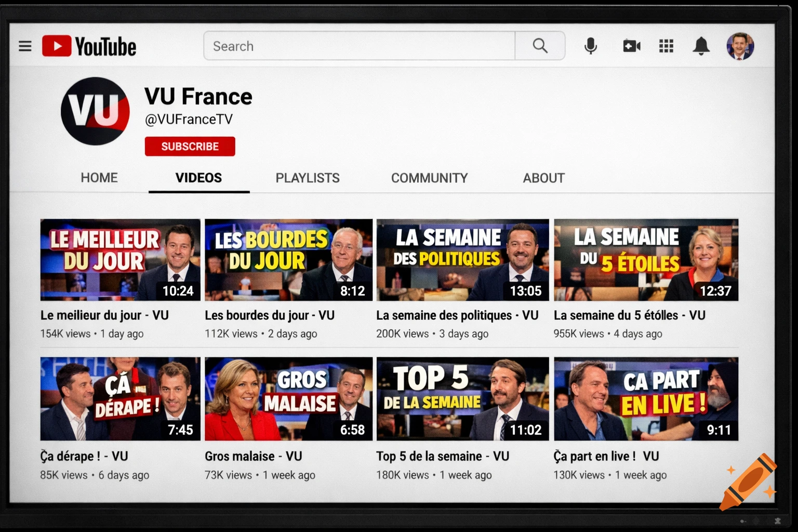Open the Top 5 de la Semaine thumbnail
Viewport: 798px width, 532px height.
(462, 399)
